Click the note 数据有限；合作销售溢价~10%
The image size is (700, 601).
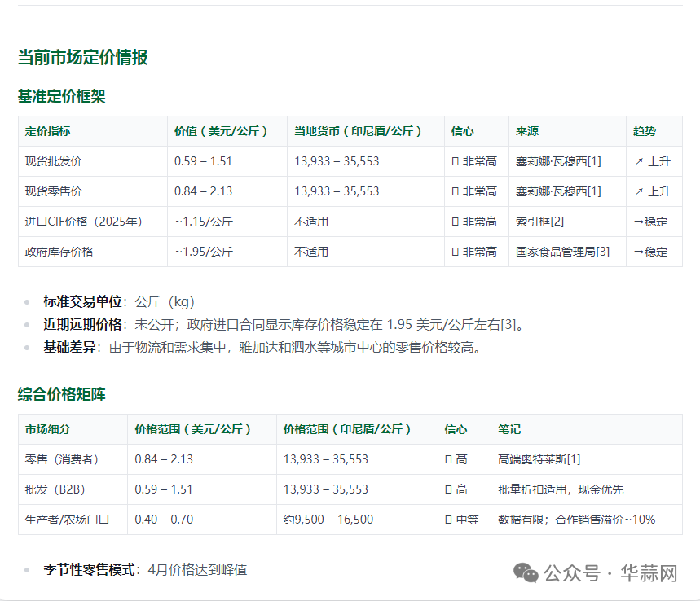577,520
